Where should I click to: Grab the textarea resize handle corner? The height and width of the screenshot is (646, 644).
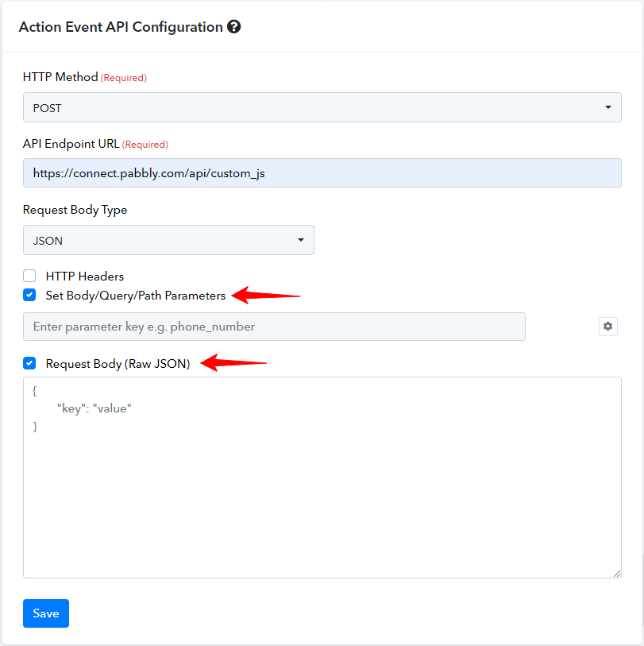point(616,574)
